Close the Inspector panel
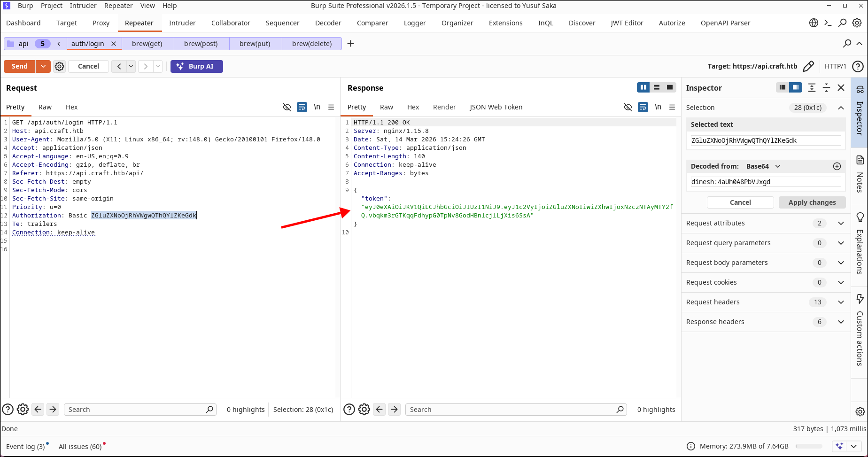Viewport: 868px width, 457px height. (841, 88)
